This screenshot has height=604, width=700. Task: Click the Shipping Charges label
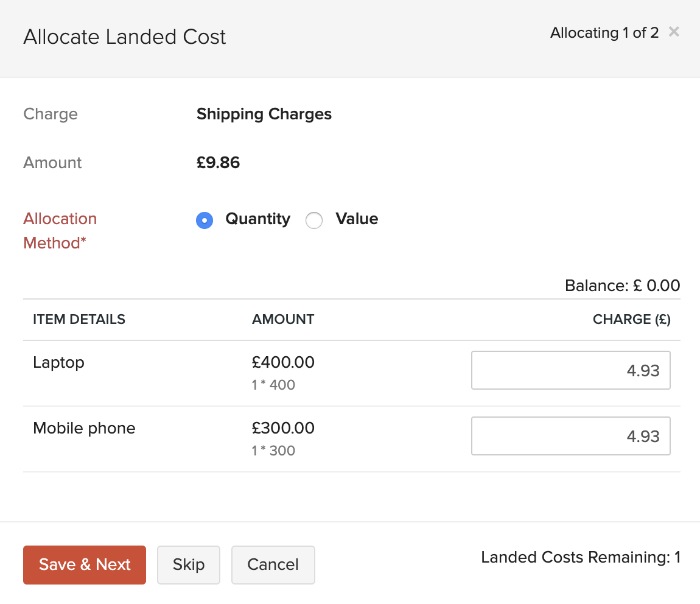coord(264,114)
